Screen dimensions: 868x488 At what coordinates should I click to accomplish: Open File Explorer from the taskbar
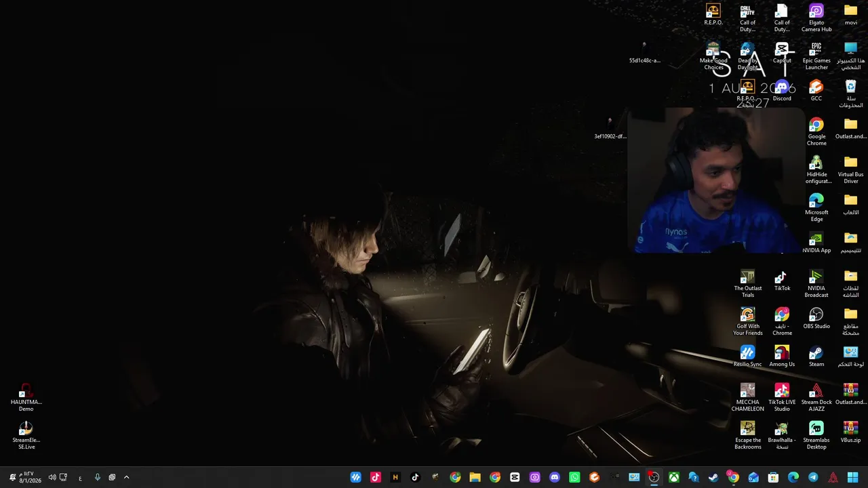point(475,477)
